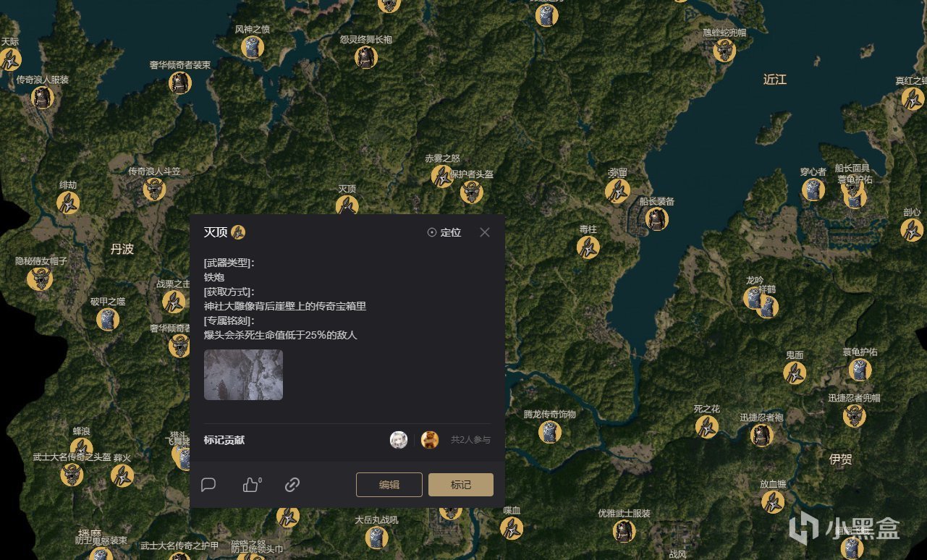Click the 编辑 edit button

tap(389, 485)
